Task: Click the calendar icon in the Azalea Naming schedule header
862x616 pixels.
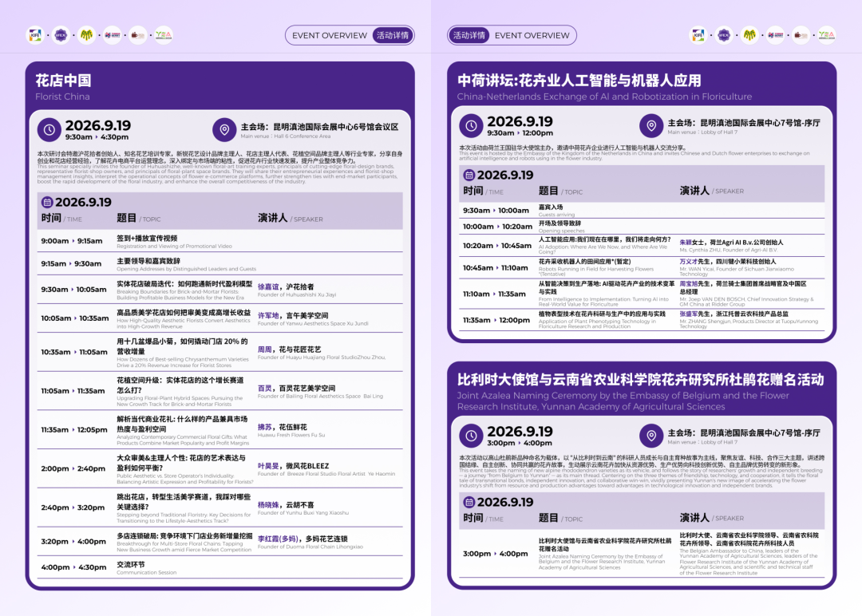Action: click(469, 502)
